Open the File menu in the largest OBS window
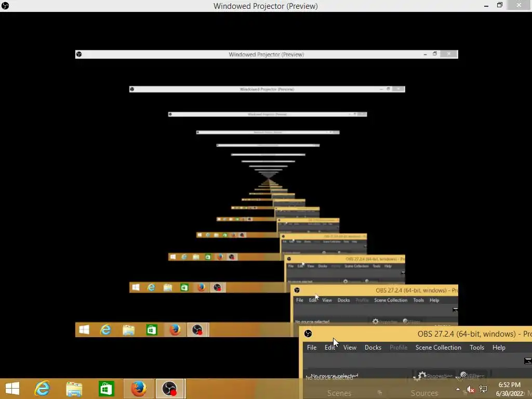This screenshot has width=532, height=399. [312, 348]
